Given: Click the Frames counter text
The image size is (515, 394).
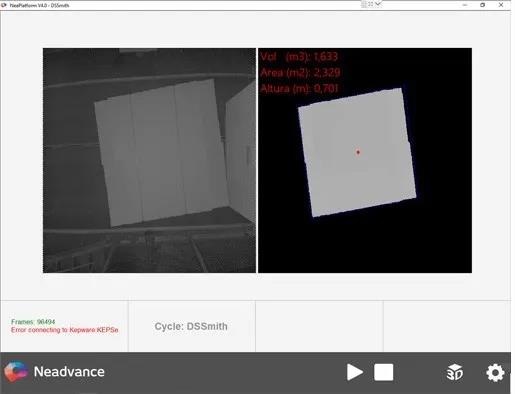Looking at the screenshot, I should pos(33,322).
